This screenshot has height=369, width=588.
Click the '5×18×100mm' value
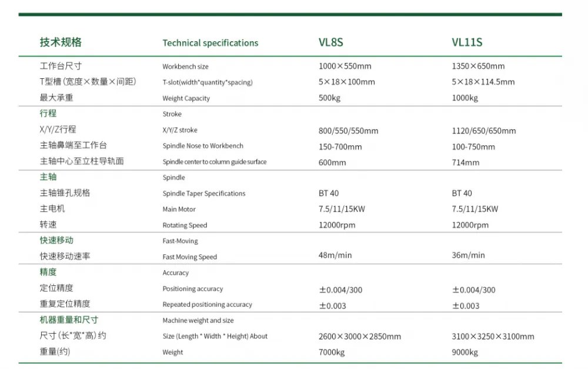click(x=346, y=82)
